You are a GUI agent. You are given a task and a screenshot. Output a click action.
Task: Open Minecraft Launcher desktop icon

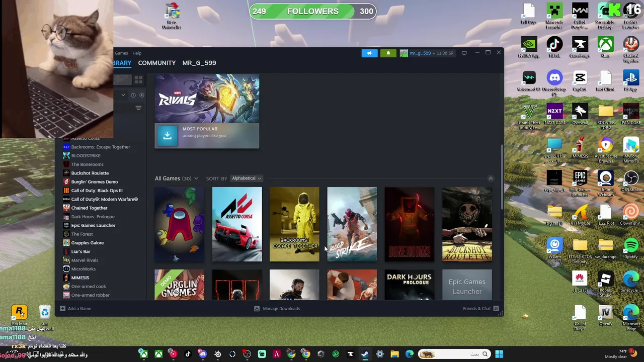[554, 16]
